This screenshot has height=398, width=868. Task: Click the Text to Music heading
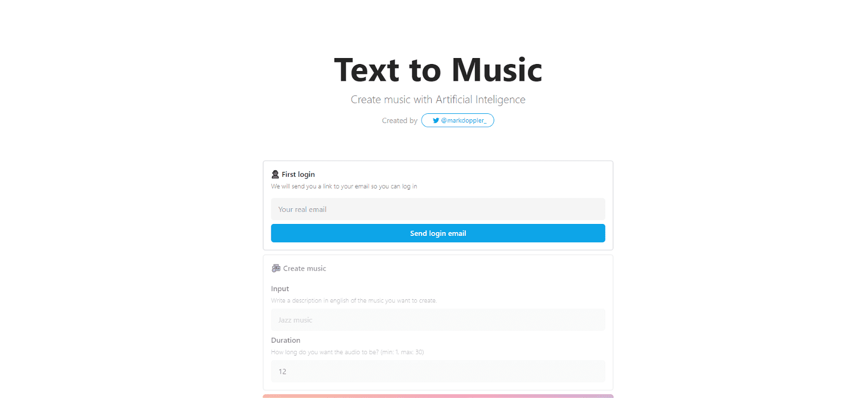pyautogui.click(x=438, y=69)
